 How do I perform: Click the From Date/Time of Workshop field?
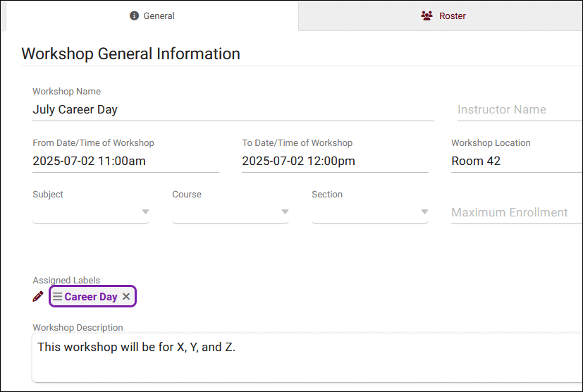click(x=125, y=161)
